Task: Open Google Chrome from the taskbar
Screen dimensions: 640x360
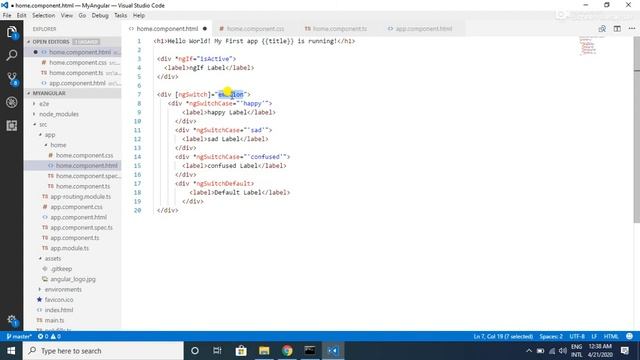Action: (x=287, y=351)
